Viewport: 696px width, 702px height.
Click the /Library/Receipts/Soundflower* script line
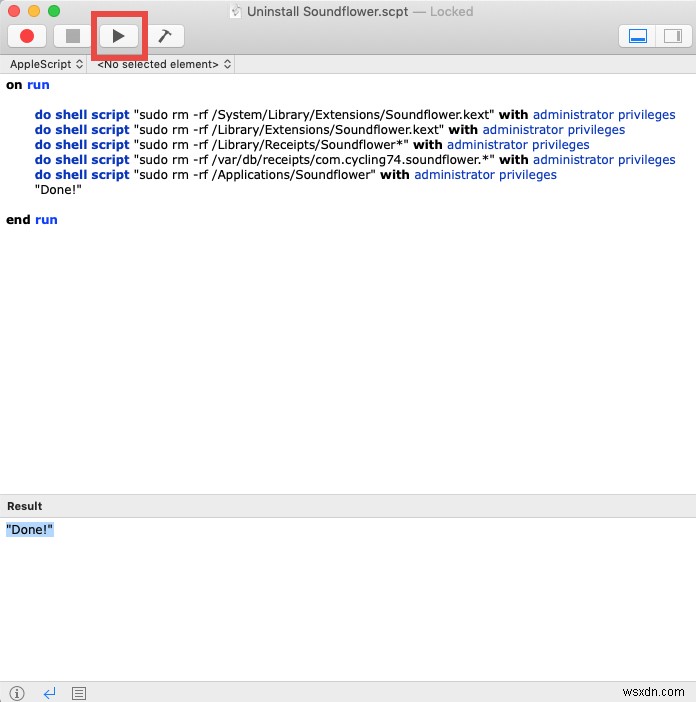(312, 145)
